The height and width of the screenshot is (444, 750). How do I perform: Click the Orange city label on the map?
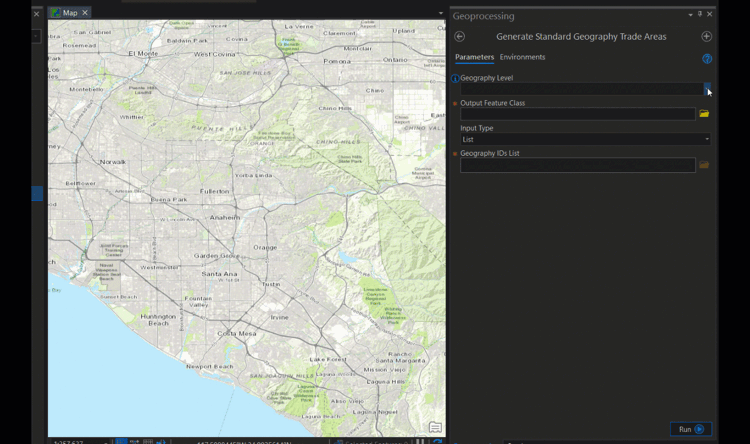[265, 247]
